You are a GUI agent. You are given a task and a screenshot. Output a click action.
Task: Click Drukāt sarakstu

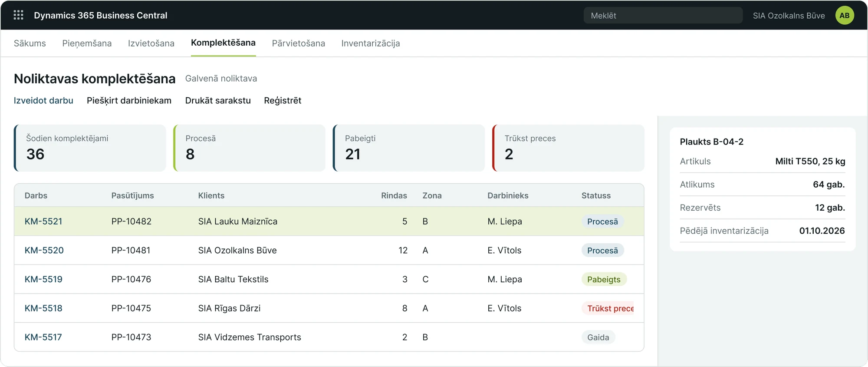[x=218, y=100]
